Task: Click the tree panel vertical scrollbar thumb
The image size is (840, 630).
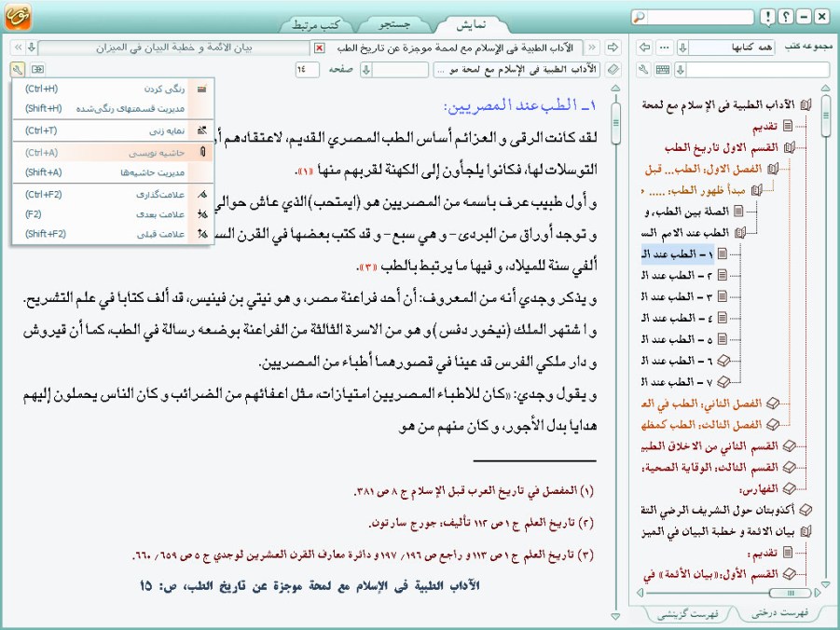Action: pos(825,116)
